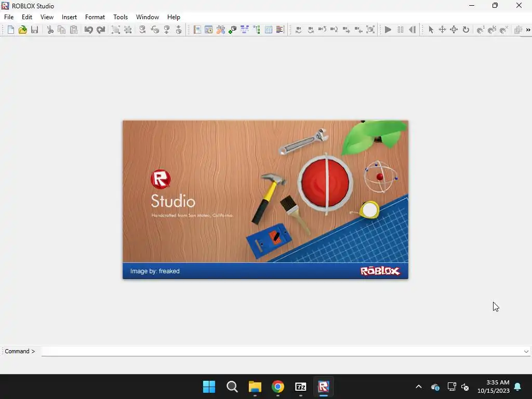This screenshot has height=399, width=532.
Task: Click the insert part green plus icon
Action: [233, 30]
